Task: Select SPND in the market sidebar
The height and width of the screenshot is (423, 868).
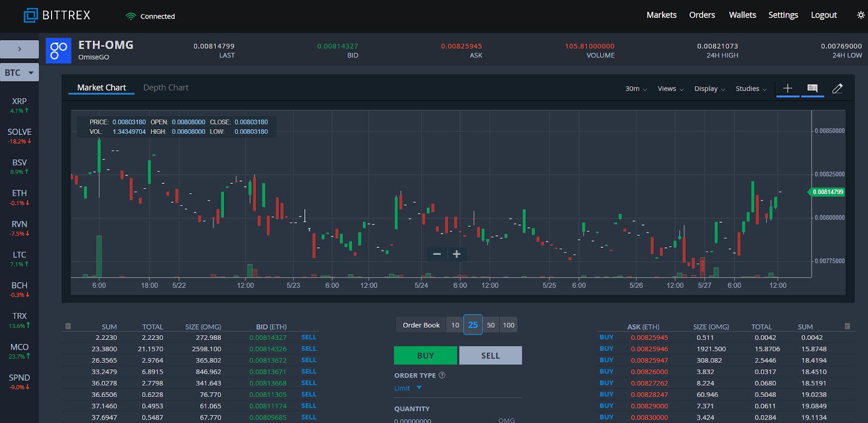Action: 20,381
